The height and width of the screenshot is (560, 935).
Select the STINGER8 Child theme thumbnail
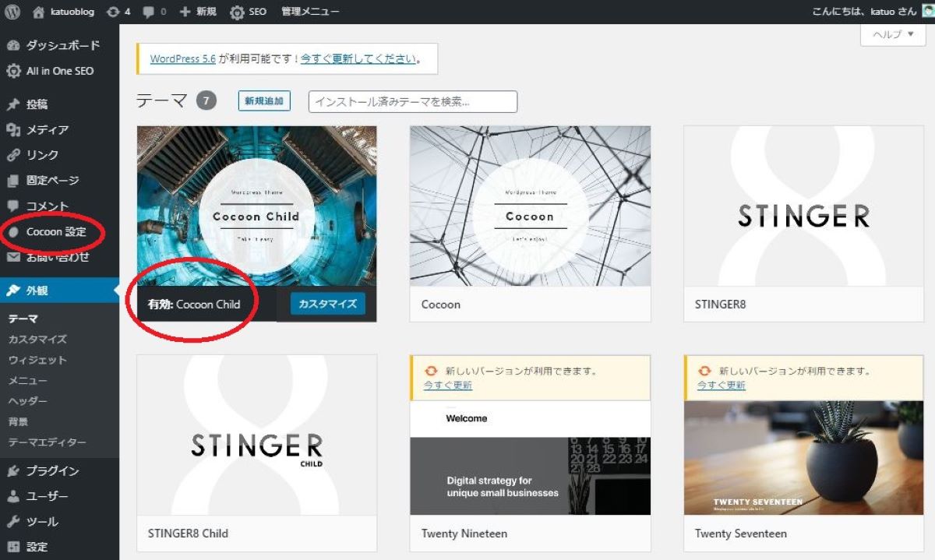[256, 435]
